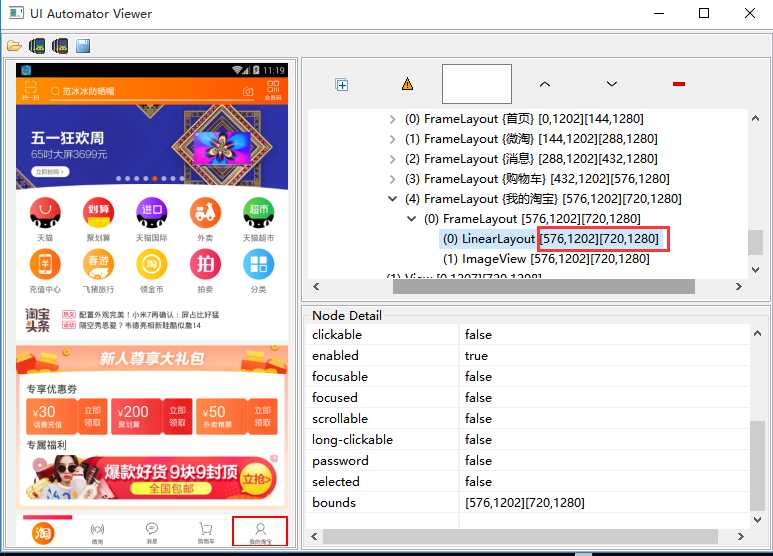Image resolution: width=773 pixels, height=556 pixels.
Task: Click the 'enabled' value true cell
Action: pyautogui.click(x=604, y=356)
